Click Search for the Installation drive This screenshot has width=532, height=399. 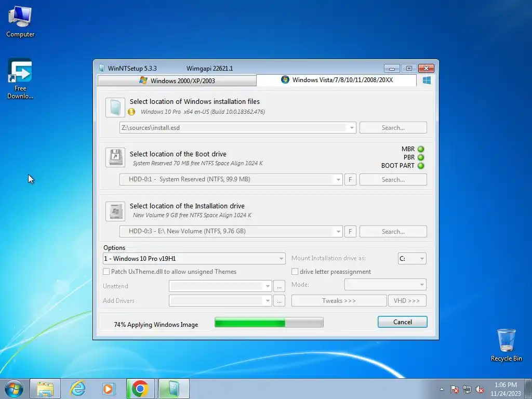(393, 232)
